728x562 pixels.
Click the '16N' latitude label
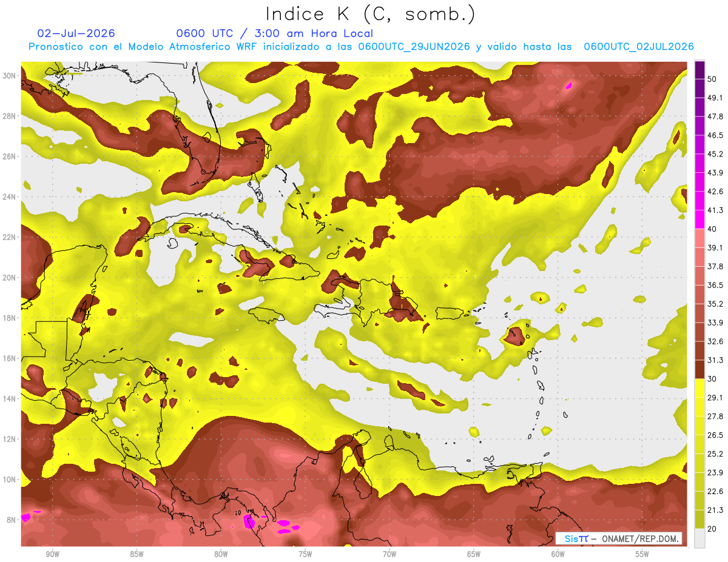9,358
